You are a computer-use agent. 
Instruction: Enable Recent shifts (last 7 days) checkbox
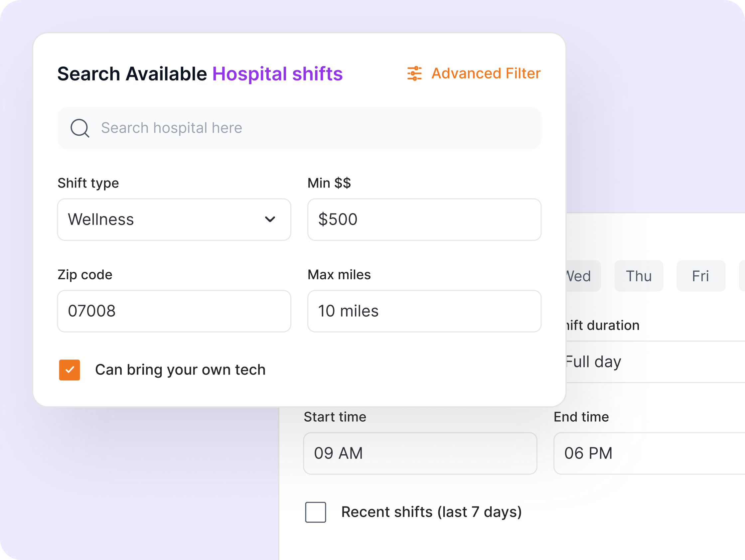click(315, 512)
